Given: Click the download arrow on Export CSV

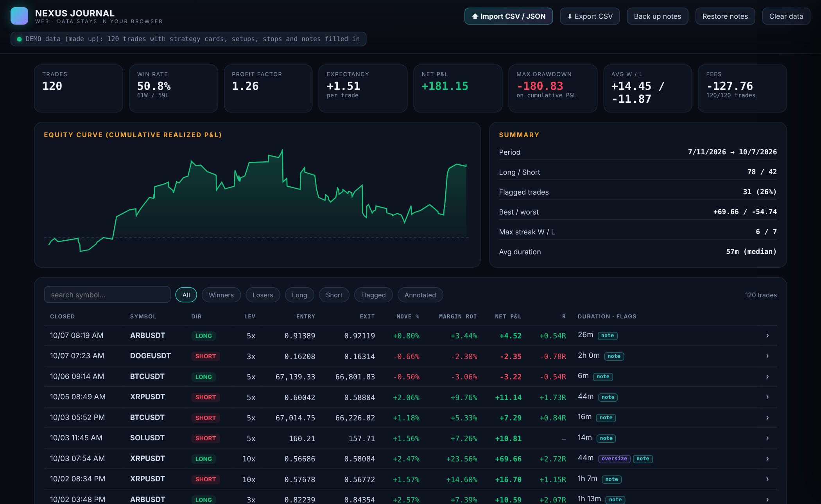Looking at the screenshot, I should [570, 16].
